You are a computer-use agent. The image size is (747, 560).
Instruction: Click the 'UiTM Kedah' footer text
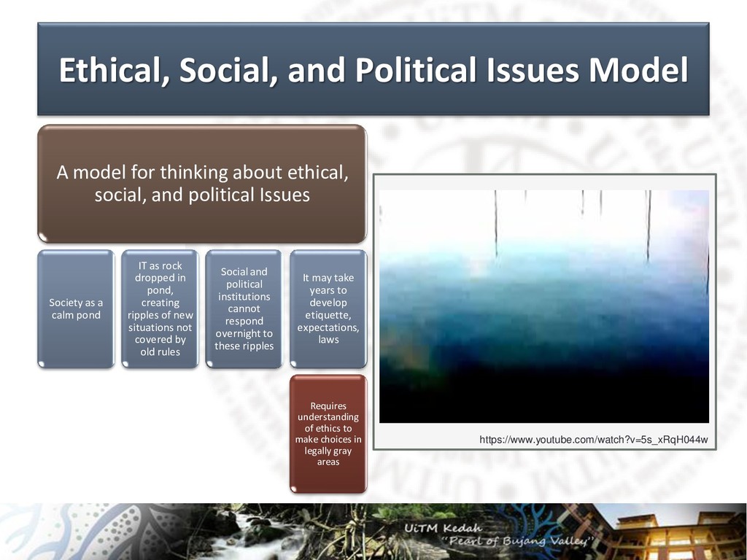pyautogui.click(x=443, y=528)
